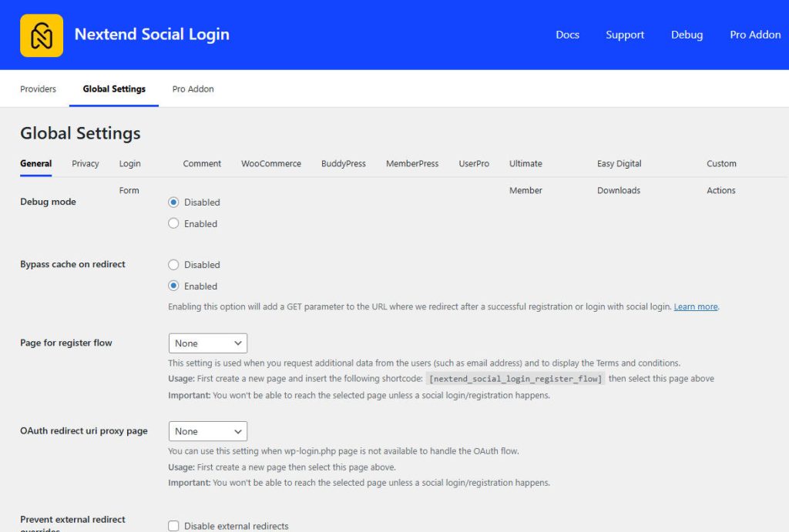Expand the OAuth redirect uri proxy page dropdown
This screenshot has height=532, width=789.
[x=207, y=432]
